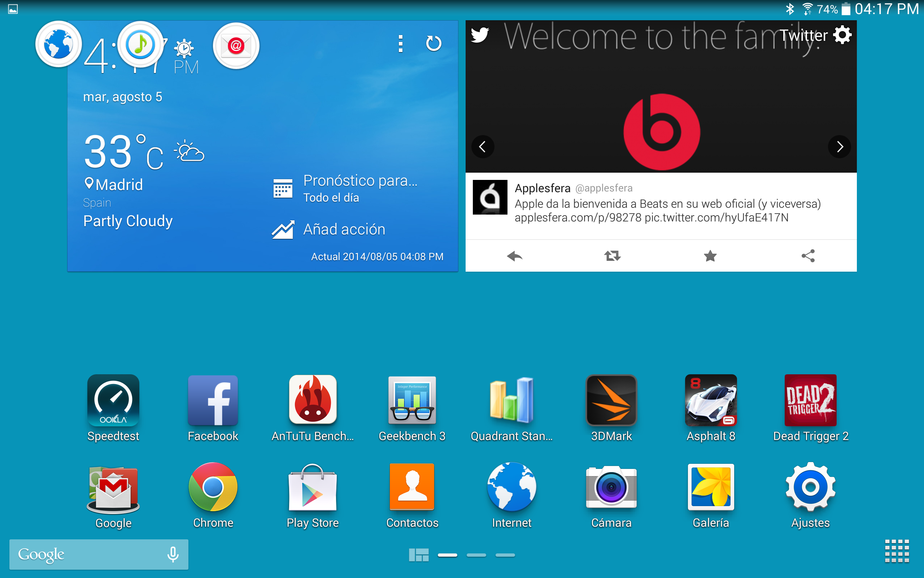Retweet the Applesfera tweet

[613, 256]
